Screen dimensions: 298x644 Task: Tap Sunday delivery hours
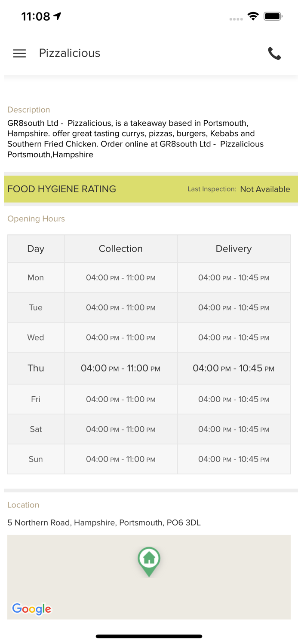click(234, 459)
